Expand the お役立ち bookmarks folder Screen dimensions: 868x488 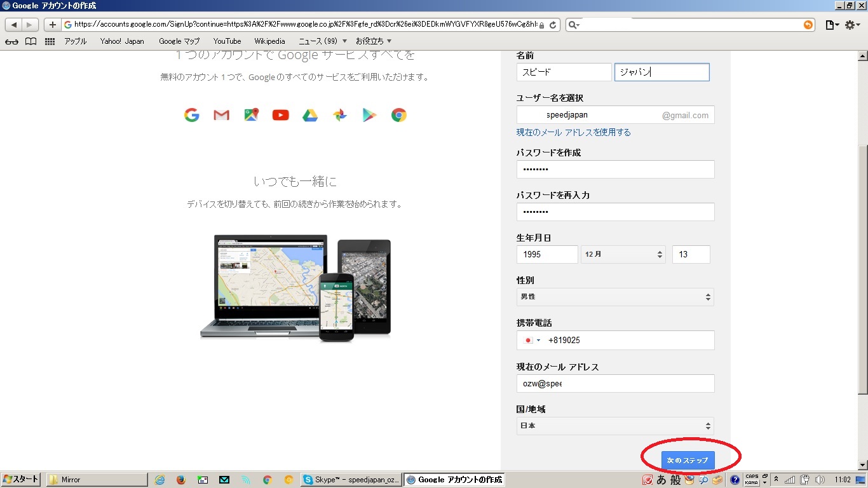pos(373,41)
